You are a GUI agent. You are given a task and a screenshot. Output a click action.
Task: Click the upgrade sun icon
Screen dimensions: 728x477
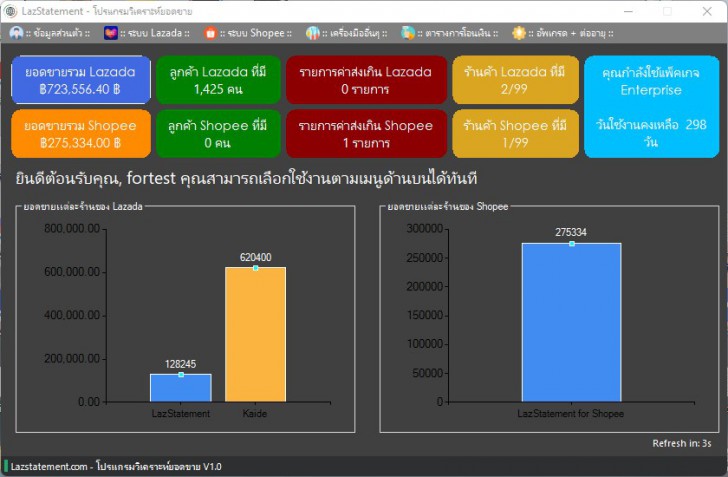[519, 33]
